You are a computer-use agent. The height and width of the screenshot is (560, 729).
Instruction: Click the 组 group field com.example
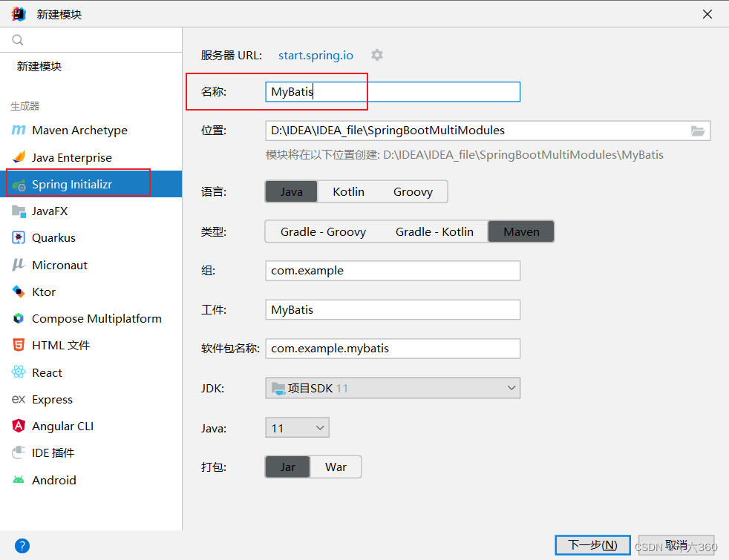[393, 271]
